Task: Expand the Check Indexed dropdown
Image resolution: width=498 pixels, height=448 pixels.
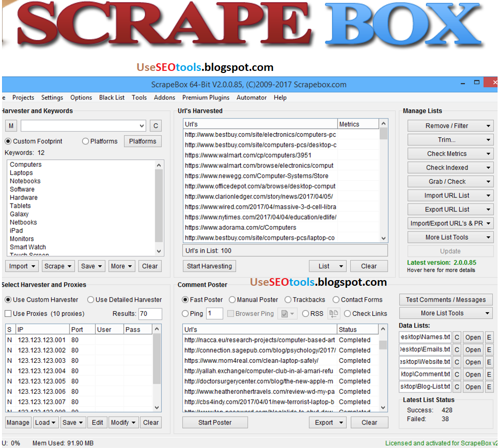Action: pos(450,167)
